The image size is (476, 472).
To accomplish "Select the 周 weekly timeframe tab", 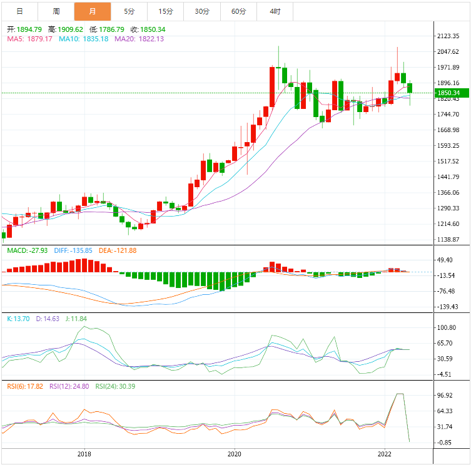I will coord(56,11).
